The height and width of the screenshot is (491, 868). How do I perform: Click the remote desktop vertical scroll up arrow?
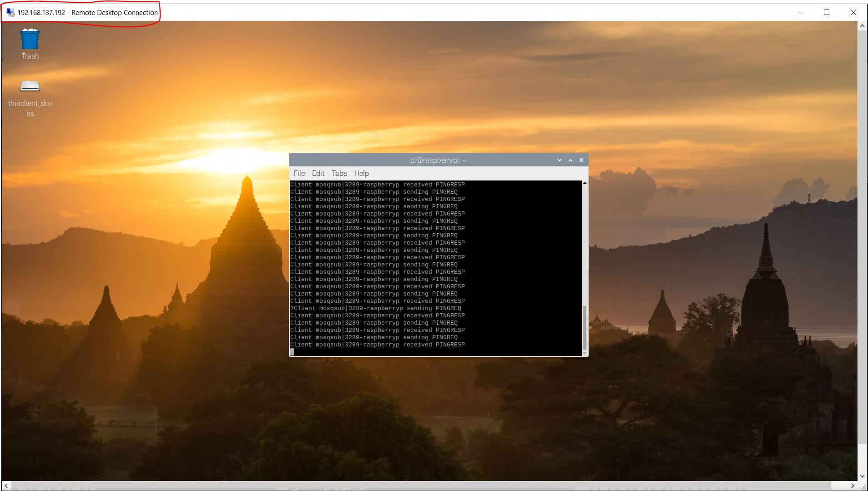click(862, 26)
